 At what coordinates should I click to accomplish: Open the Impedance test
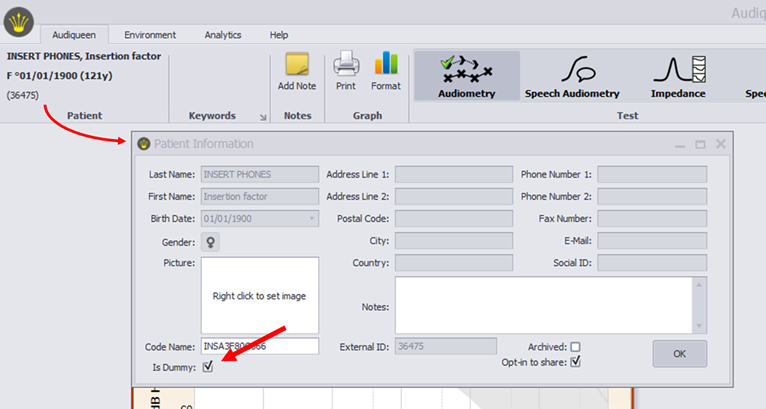pos(678,76)
